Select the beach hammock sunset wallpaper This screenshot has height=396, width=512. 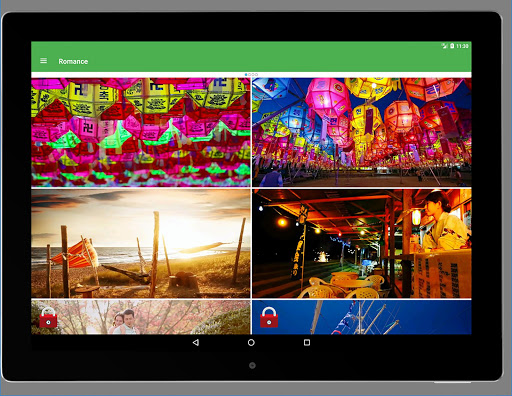[141, 243]
